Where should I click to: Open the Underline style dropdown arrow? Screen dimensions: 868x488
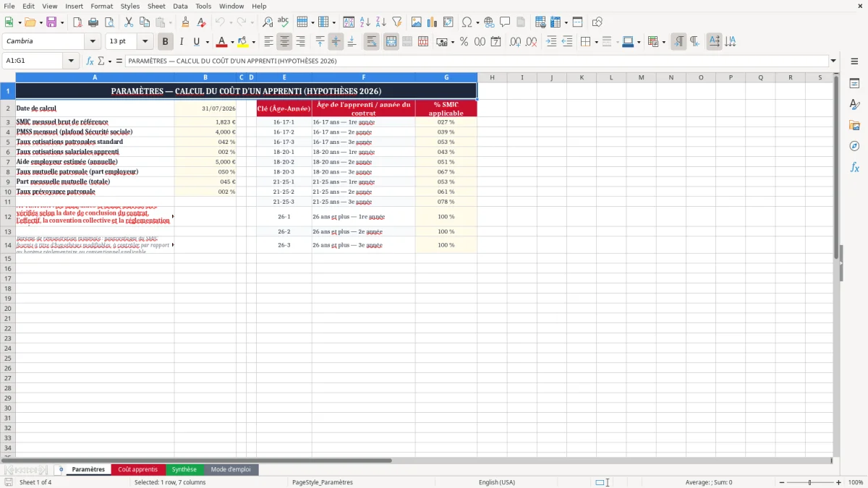coord(207,42)
